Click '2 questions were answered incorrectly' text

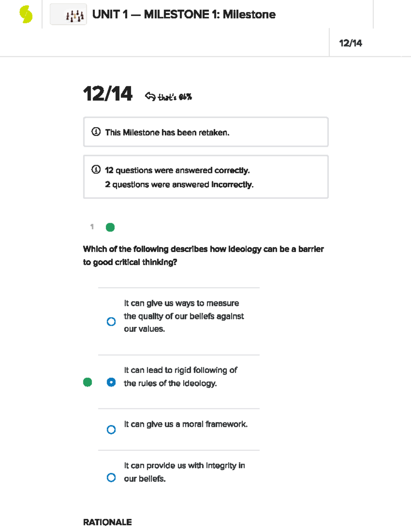coord(179,185)
